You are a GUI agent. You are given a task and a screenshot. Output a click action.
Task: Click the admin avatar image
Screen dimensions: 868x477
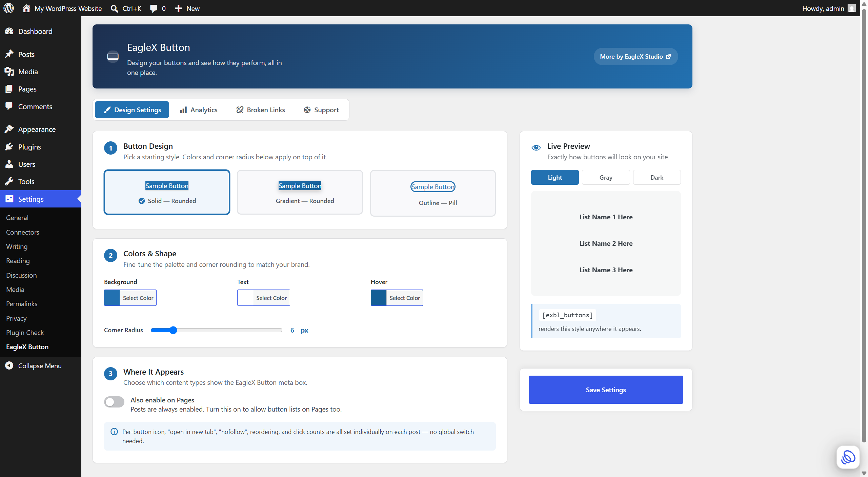(x=852, y=8)
